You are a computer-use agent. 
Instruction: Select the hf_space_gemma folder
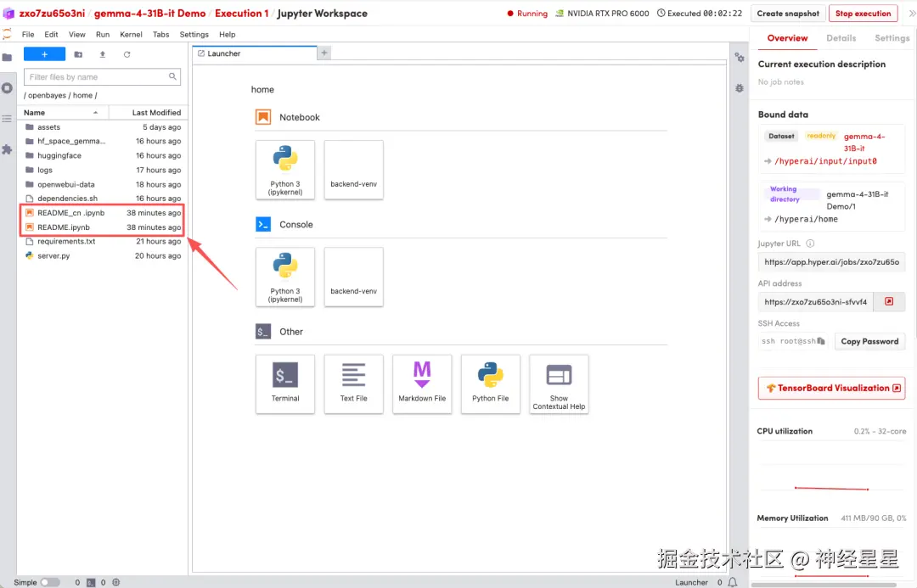103,141
